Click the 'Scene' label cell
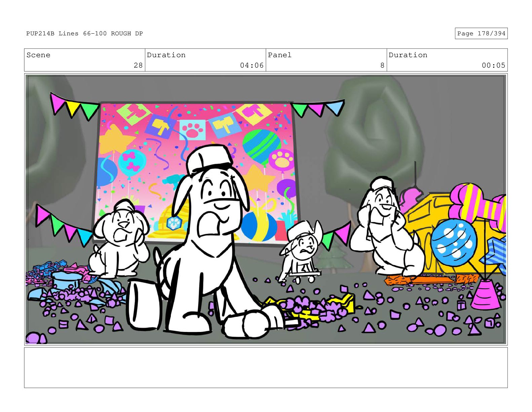 pos(84,60)
